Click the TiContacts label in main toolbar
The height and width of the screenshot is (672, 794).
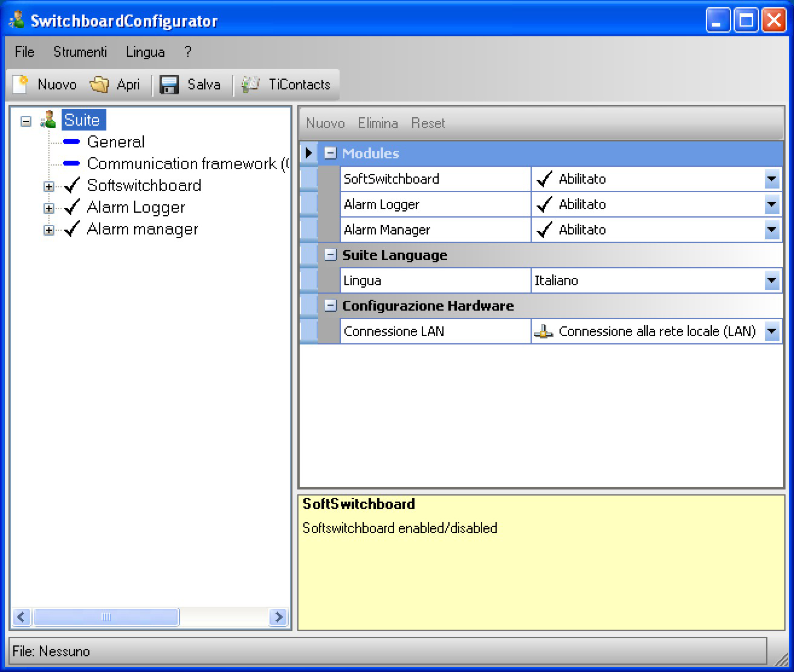tap(300, 85)
